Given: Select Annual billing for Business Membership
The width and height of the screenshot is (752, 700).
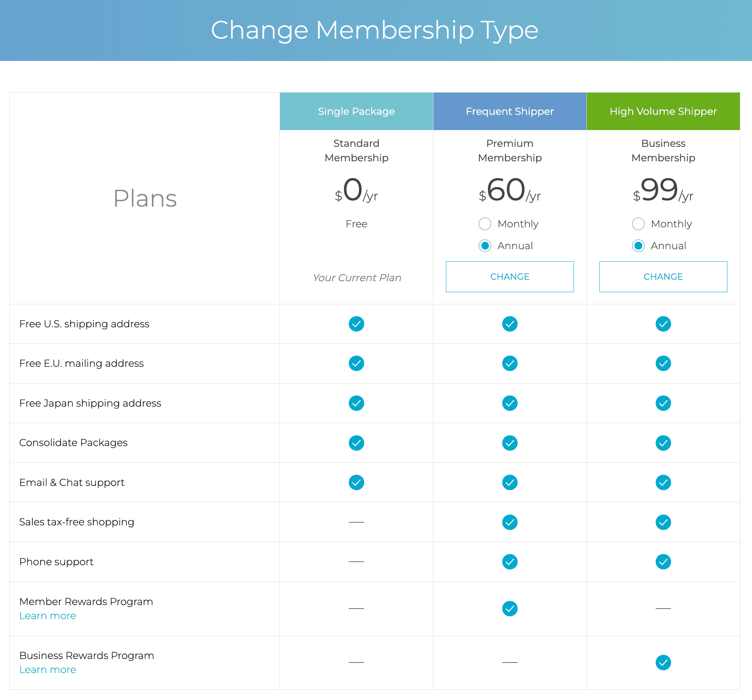Looking at the screenshot, I should (x=638, y=246).
